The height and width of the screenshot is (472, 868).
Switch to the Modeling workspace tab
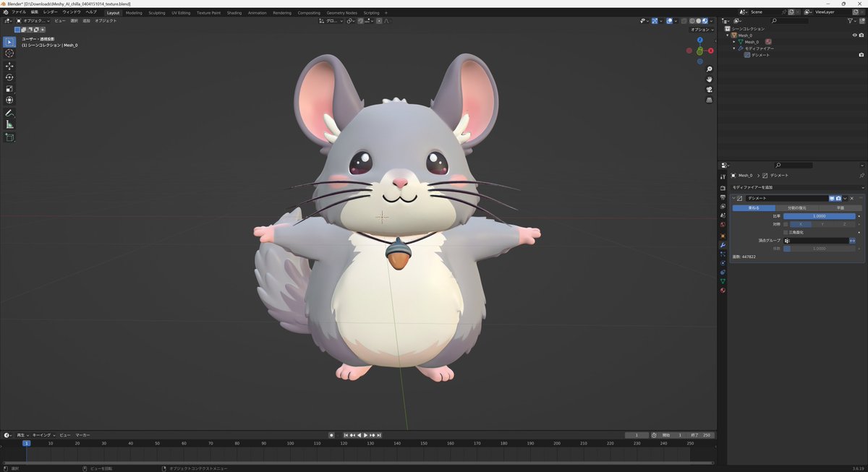pos(134,12)
